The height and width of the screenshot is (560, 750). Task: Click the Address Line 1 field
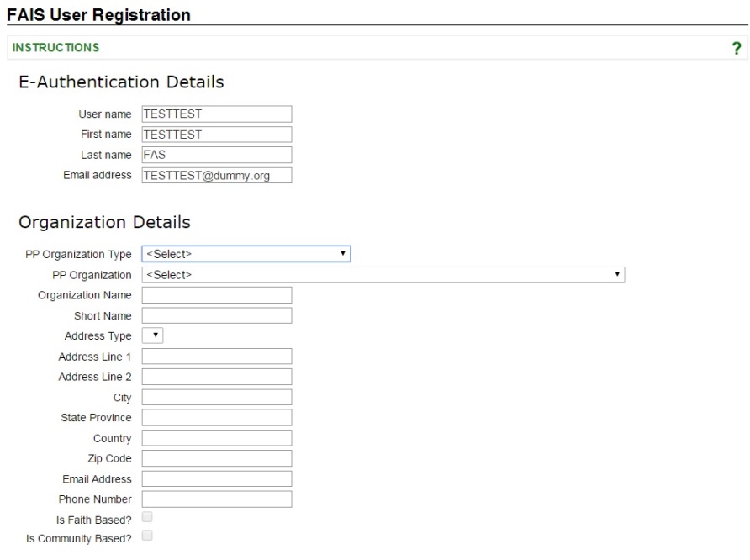coord(216,357)
